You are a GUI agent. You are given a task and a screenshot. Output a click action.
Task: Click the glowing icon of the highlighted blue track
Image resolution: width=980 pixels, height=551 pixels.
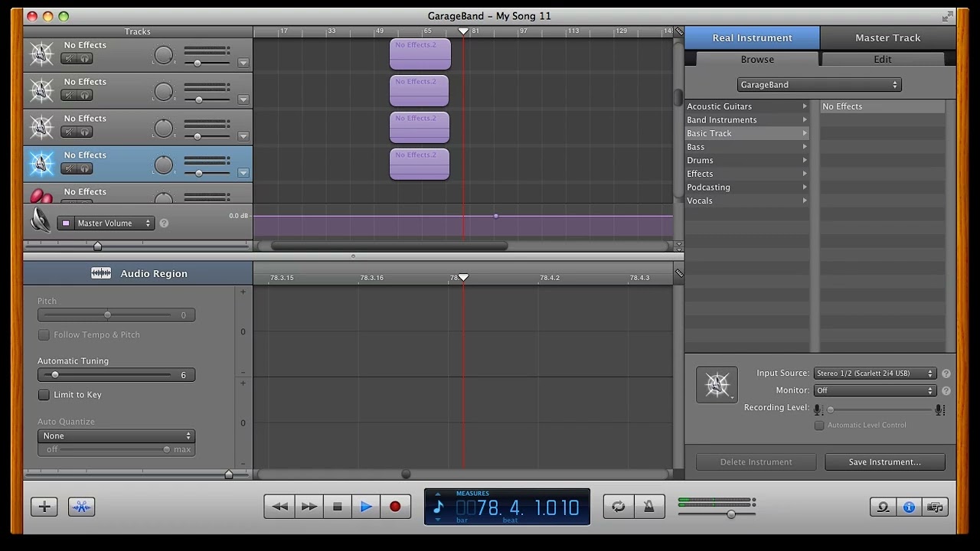point(41,164)
